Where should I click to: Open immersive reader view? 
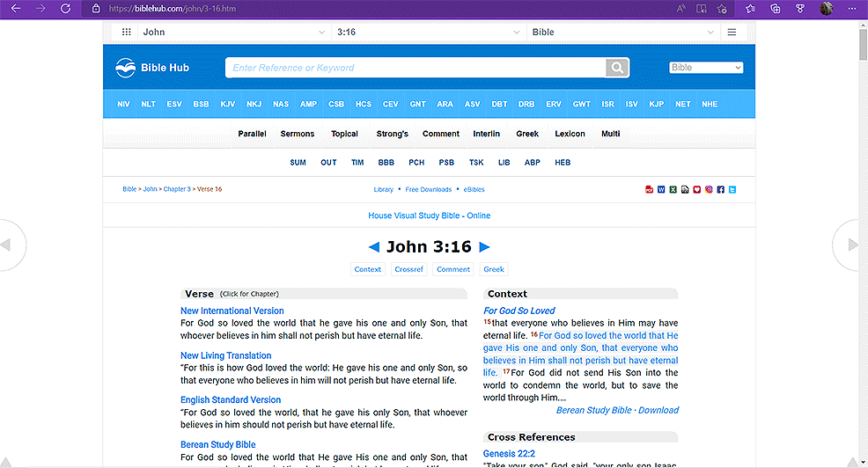point(702,8)
